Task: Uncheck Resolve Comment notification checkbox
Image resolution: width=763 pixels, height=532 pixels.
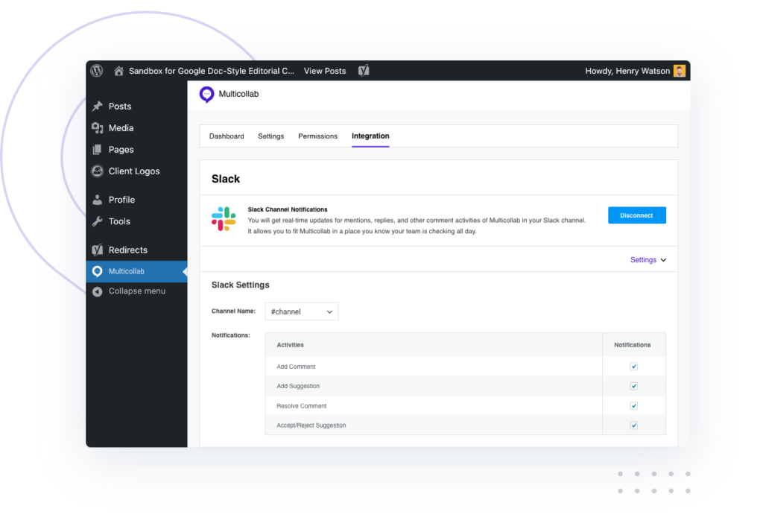Action: (x=633, y=406)
